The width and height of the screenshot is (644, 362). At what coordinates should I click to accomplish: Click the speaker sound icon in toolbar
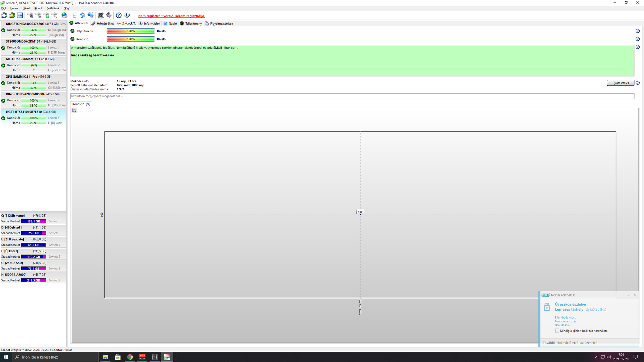tap(109, 15)
